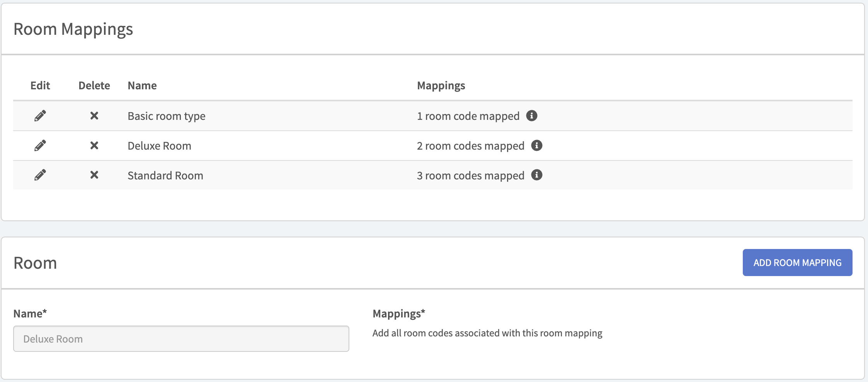Image resolution: width=868 pixels, height=382 pixels.
Task: Delete the Standard Room mapping
Action: tap(94, 175)
